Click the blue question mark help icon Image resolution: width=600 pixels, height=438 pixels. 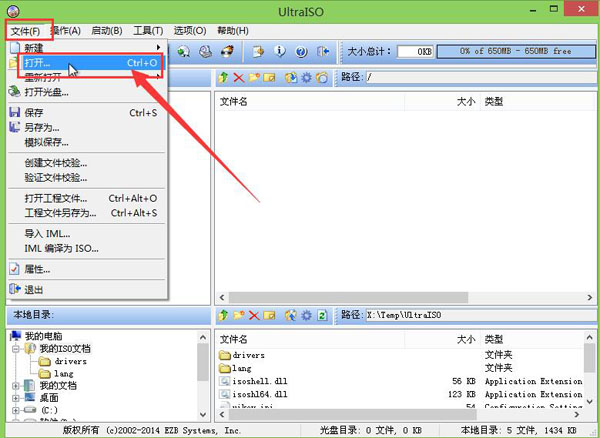pyautogui.click(x=302, y=51)
